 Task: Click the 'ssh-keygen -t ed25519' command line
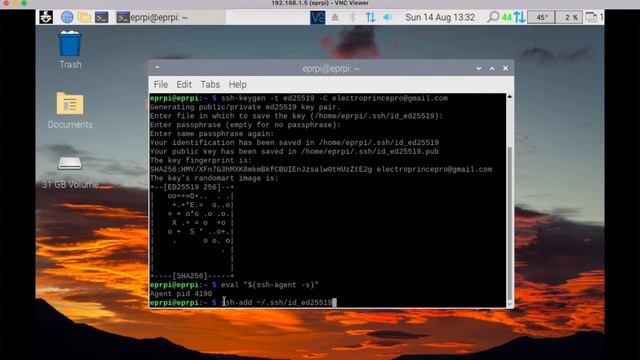334,98
